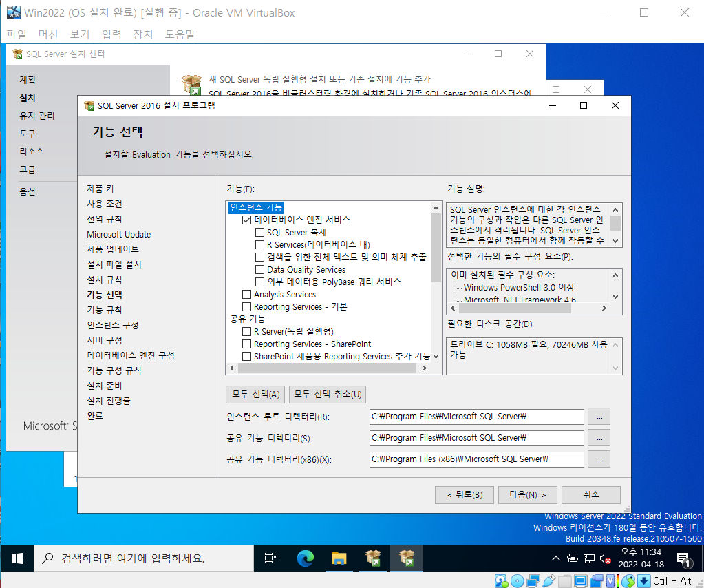Click the VirtualBox window title icon
Viewport: 704px width, 588px height.
(14, 12)
